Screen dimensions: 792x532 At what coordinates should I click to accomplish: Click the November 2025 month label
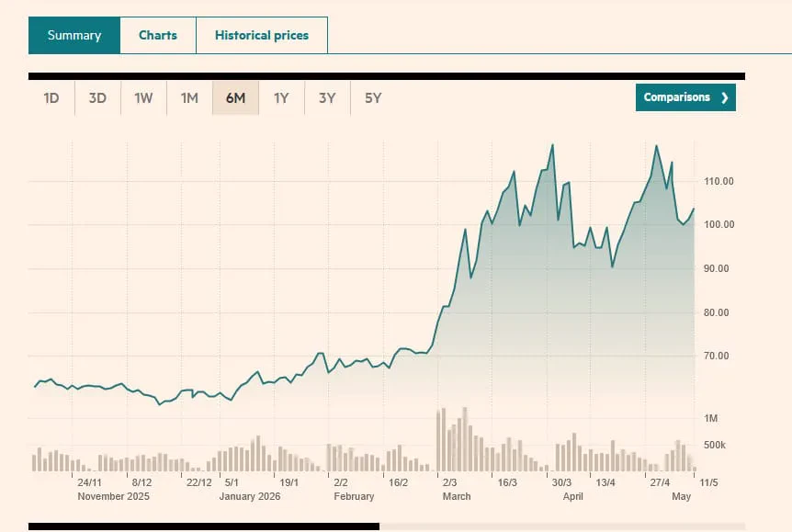pos(114,496)
